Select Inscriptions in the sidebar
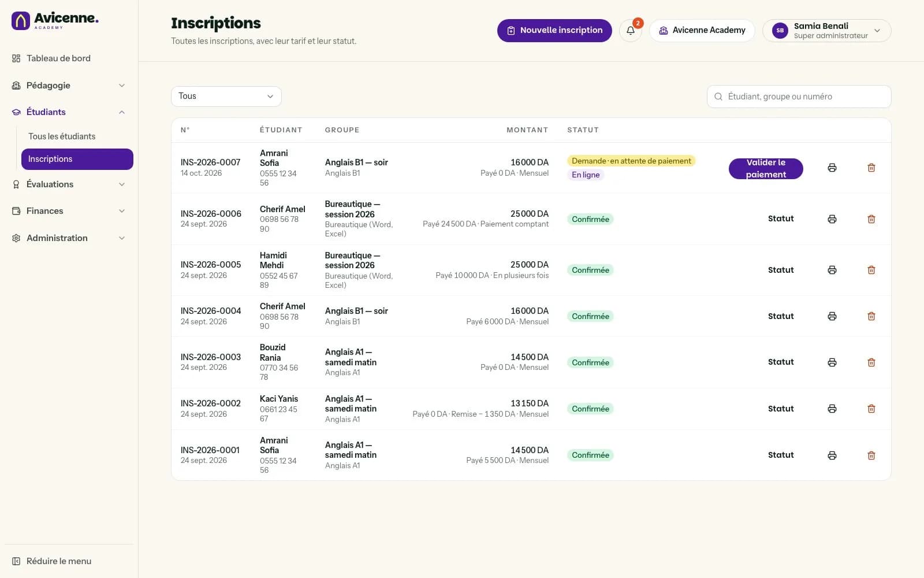This screenshot has height=578, width=924. [77, 159]
